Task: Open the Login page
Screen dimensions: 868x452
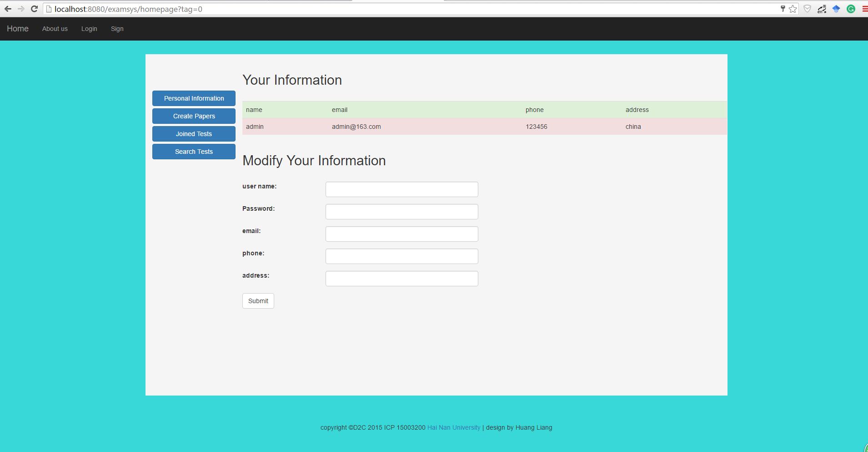Action: [89, 29]
